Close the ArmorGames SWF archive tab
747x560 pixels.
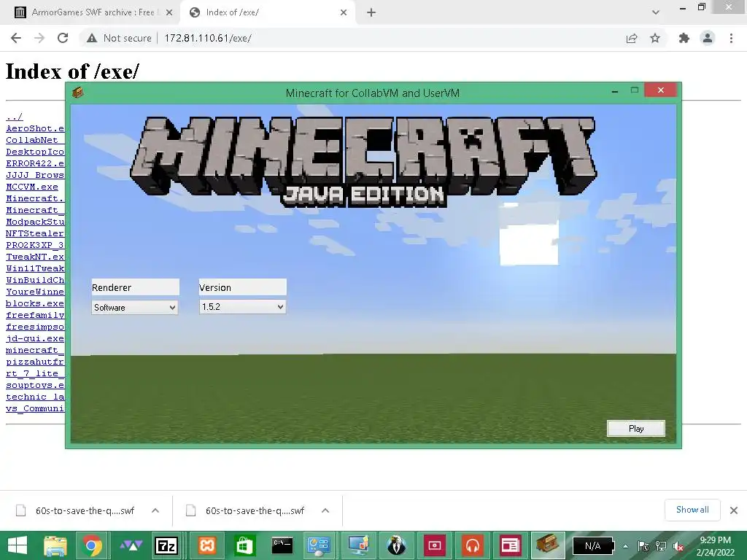(169, 13)
